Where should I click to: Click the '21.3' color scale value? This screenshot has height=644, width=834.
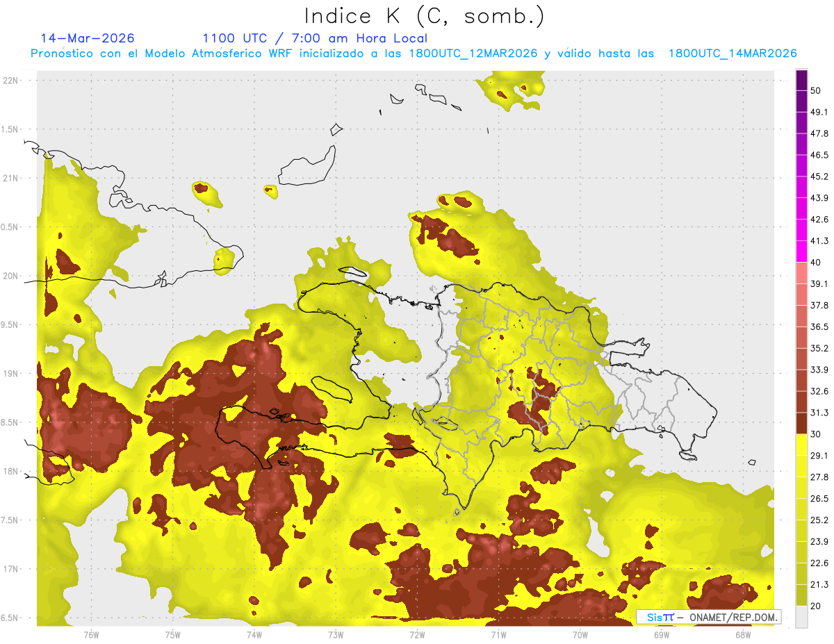[819, 585]
